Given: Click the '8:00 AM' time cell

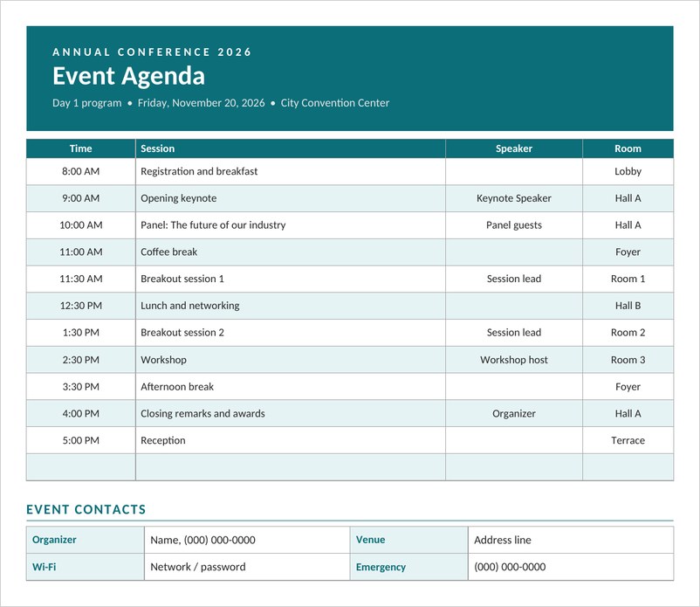Looking at the screenshot, I should pos(81,171).
